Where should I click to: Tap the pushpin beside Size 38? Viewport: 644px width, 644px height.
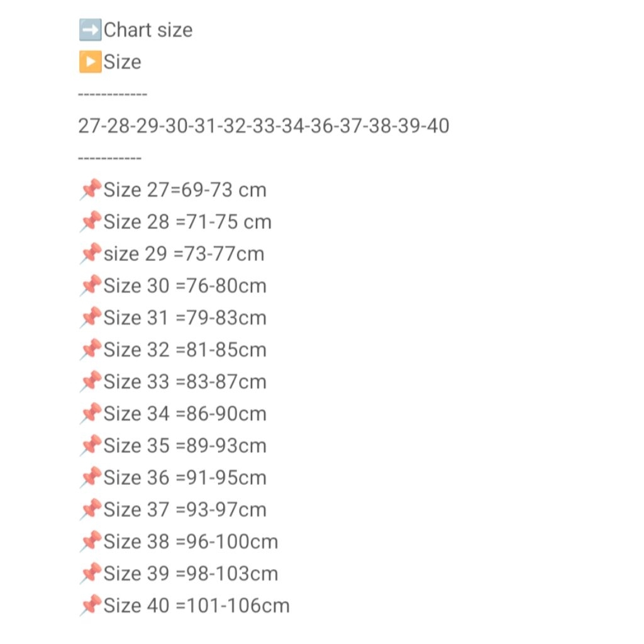pyautogui.click(x=91, y=541)
